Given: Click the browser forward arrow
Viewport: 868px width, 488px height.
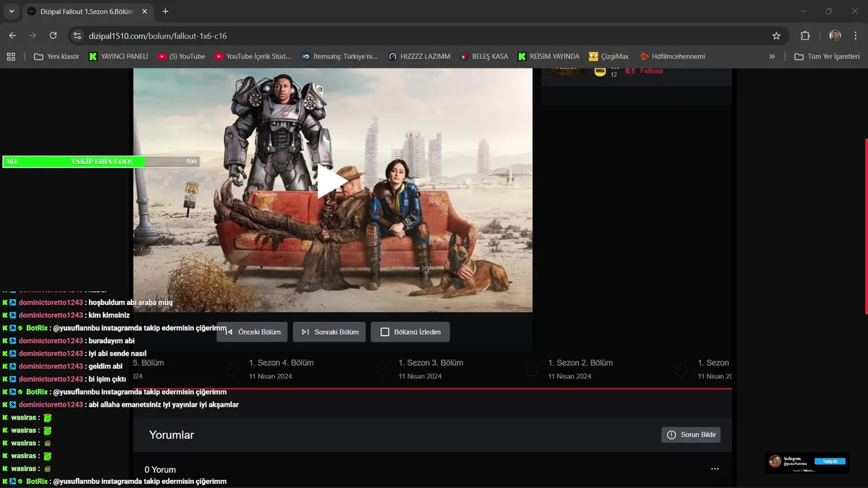Looking at the screenshot, I should click(33, 35).
